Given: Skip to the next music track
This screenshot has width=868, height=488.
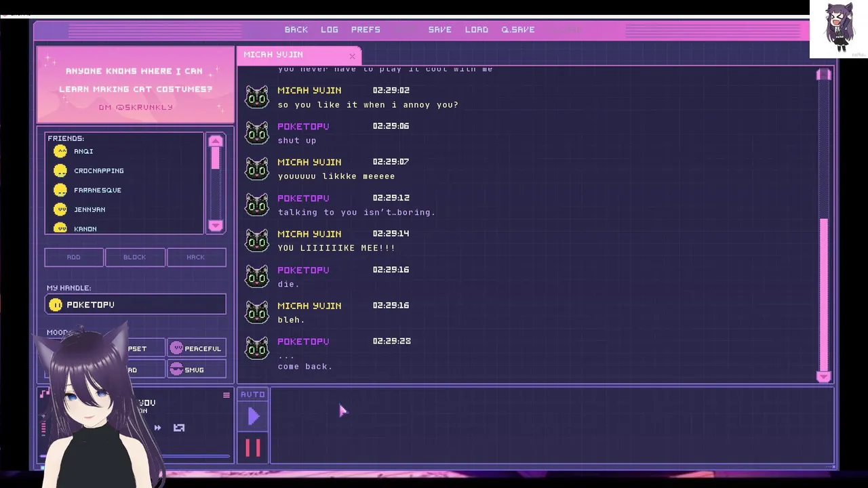Looking at the screenshot, I should tap(157, 428).
